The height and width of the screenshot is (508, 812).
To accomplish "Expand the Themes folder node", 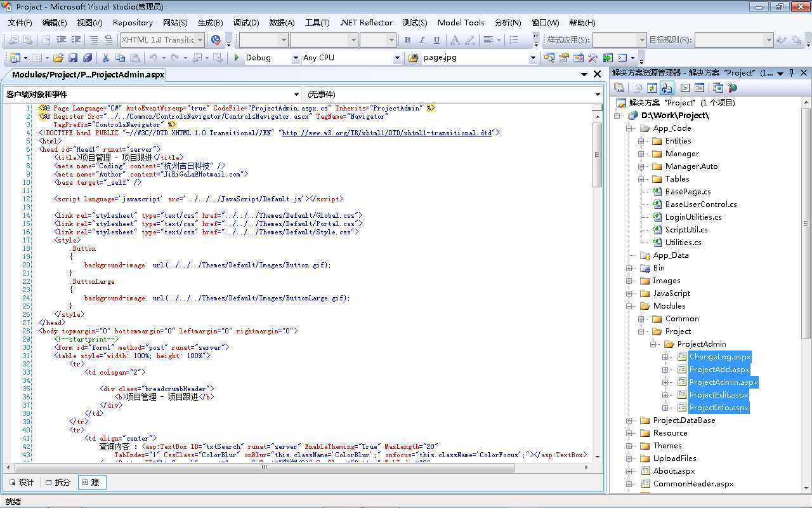I will [x=629, y=446].
